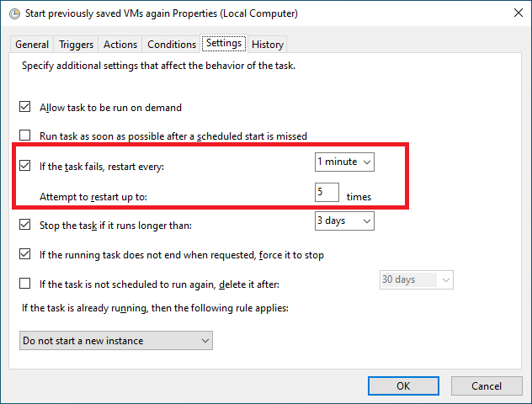Viewport: 532px width, 404px height.
Task: Confirm changes with the OK button
Action: point(403,386)
